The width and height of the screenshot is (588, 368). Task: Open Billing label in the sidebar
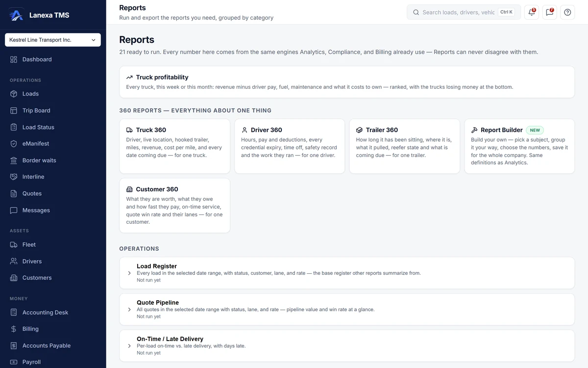point(30,329)
